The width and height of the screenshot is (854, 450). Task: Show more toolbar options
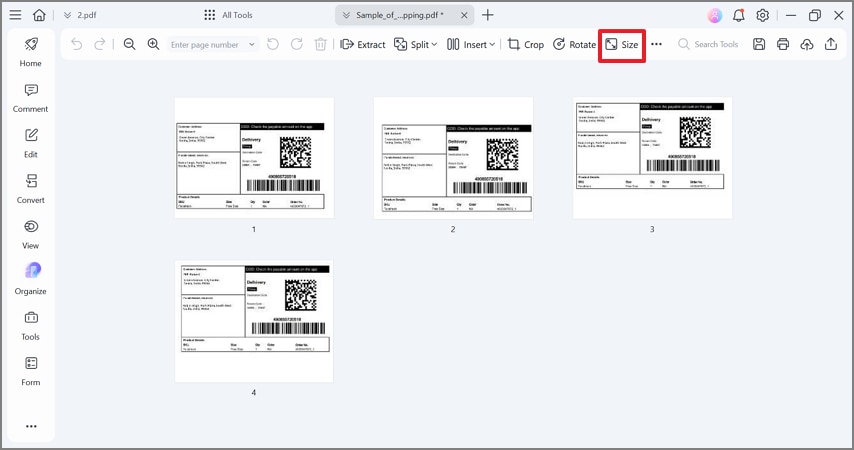[x=656, y=44]
